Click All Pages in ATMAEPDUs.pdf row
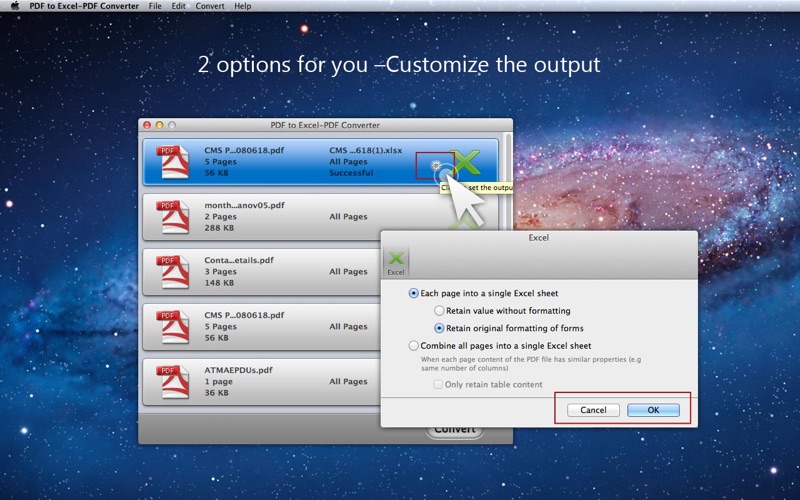Screen dimensions: 800x500 (348, 382)
